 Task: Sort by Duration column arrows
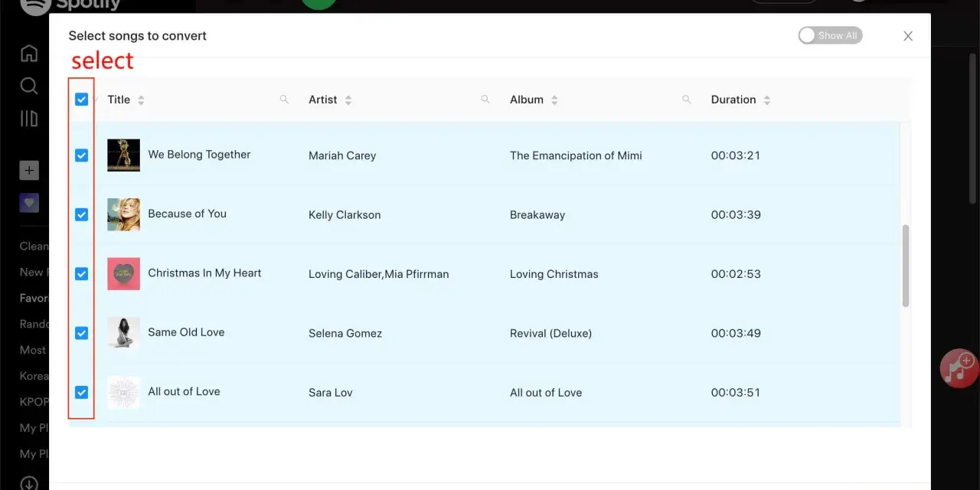[x=767, y=100]
